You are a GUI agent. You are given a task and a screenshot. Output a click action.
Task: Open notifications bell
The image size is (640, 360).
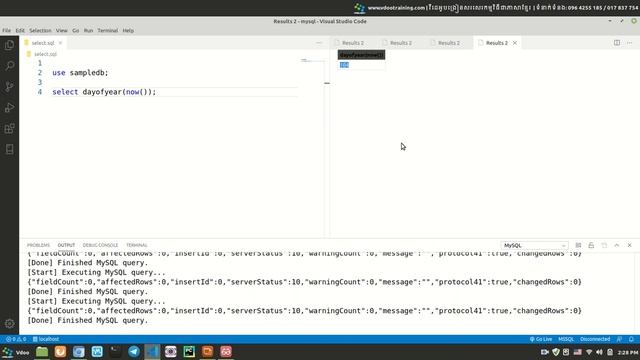(x=631, y=339)
